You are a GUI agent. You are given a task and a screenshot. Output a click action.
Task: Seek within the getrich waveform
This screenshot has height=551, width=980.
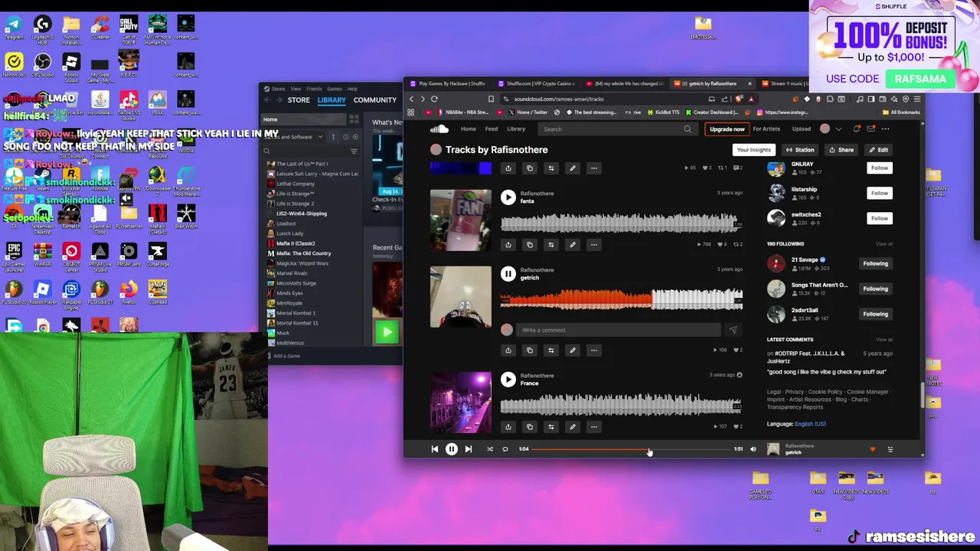click(621, 298)
